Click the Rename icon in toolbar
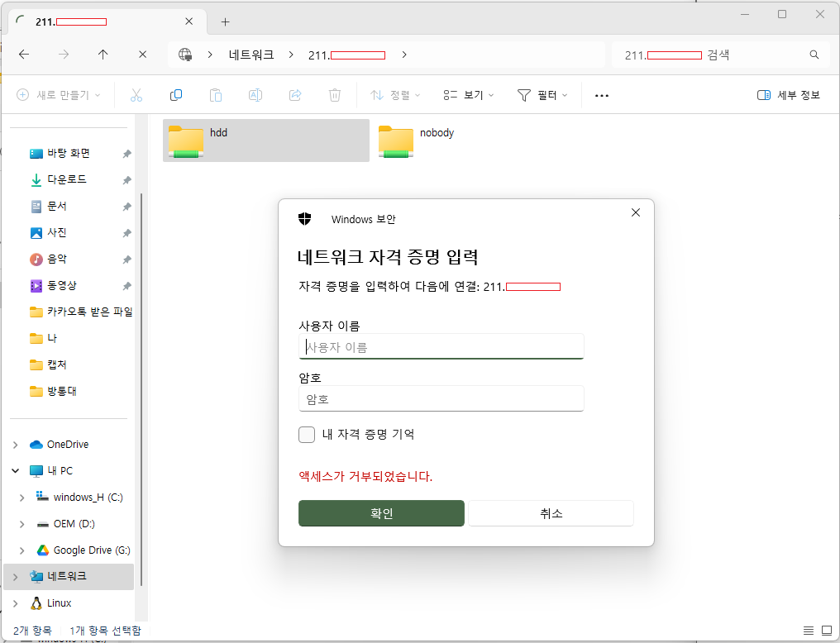Screen dimensions: 840x643 click(255, 95)
